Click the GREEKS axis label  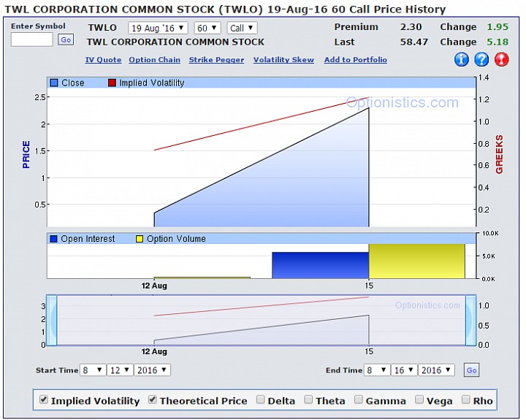click(x=499, y=154)
